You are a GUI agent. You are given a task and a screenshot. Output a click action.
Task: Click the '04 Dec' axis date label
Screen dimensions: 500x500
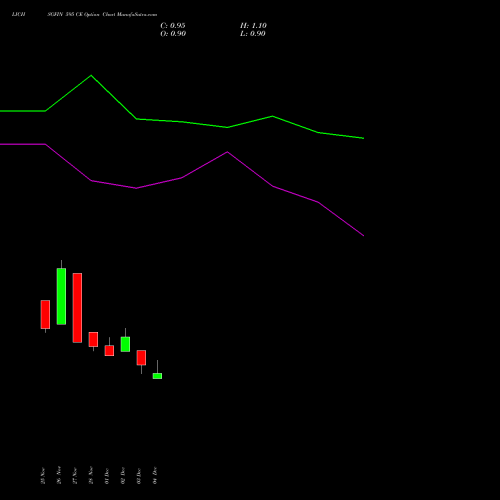pos(155,476)
